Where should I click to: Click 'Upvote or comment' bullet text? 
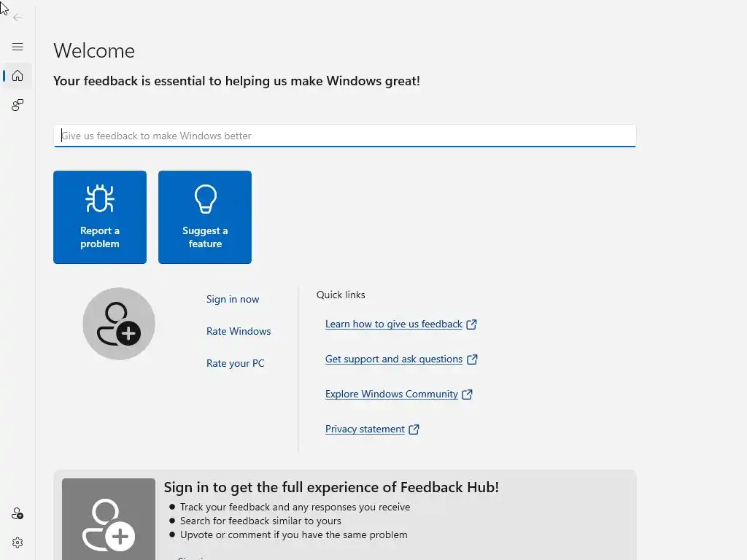tap(293, 534)
